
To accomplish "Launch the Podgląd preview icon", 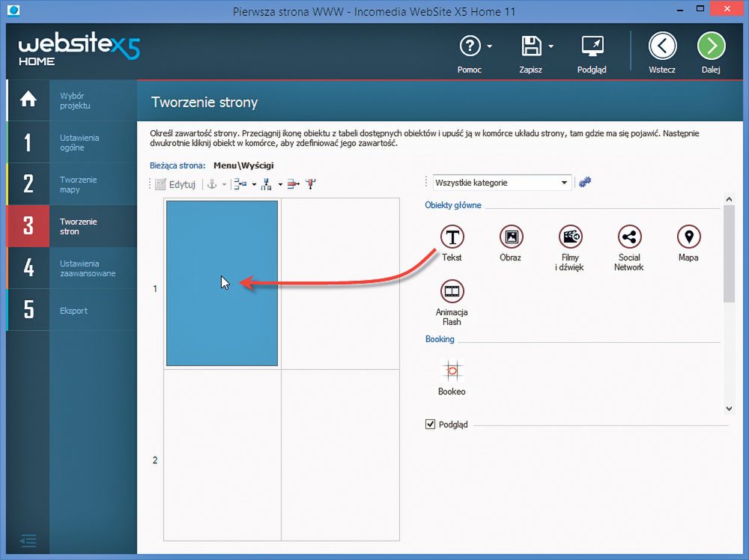I will [592, 46].
